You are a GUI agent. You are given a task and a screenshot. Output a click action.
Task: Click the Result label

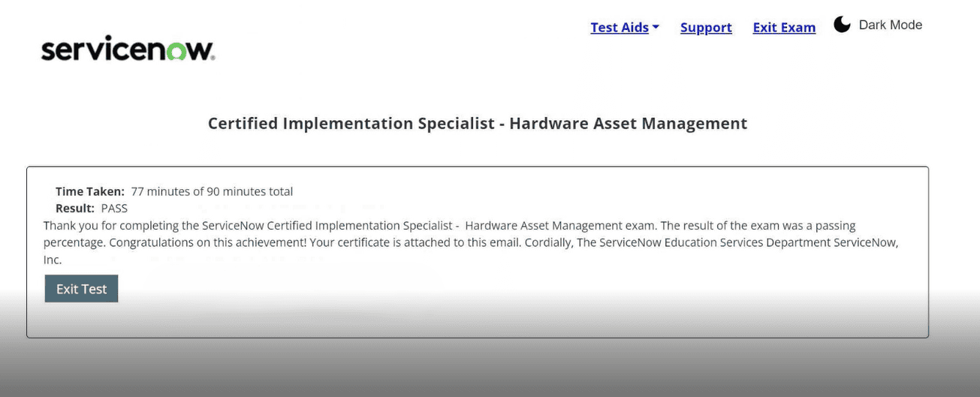[75, 209]
